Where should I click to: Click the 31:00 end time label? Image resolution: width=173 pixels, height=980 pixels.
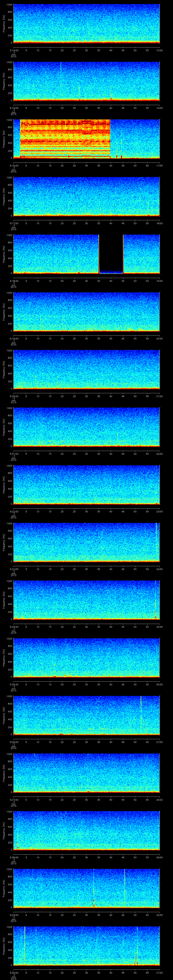(x=160, y=972)
